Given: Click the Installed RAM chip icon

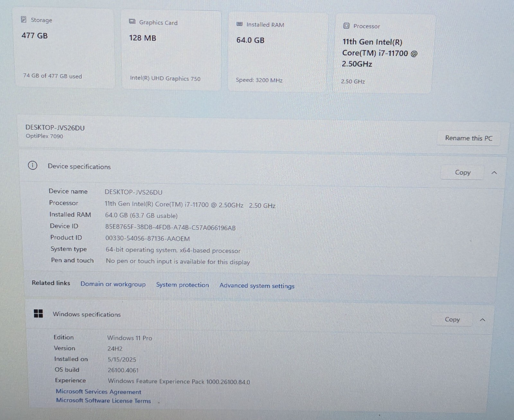Looking at the screenshot, I should tap(239, 24).
